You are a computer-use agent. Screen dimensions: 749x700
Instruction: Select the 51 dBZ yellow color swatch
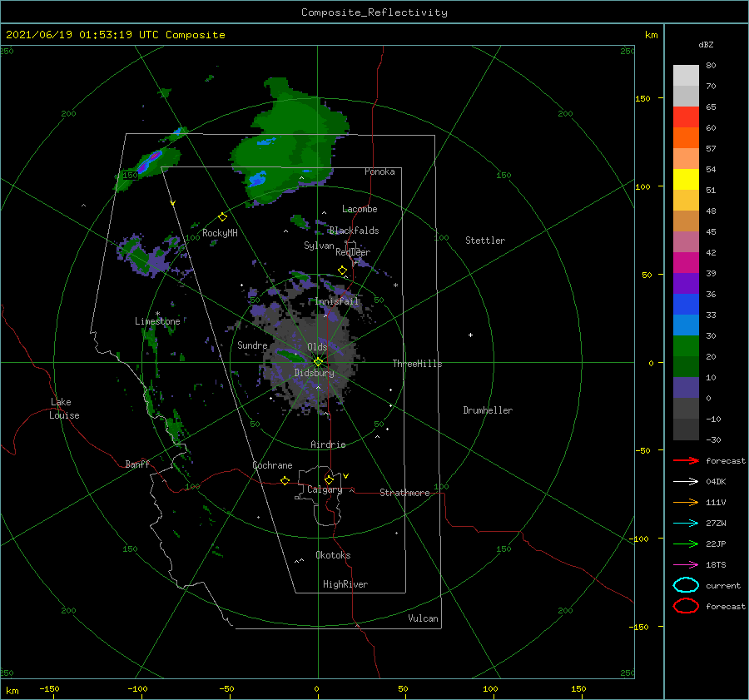(686, 179)
